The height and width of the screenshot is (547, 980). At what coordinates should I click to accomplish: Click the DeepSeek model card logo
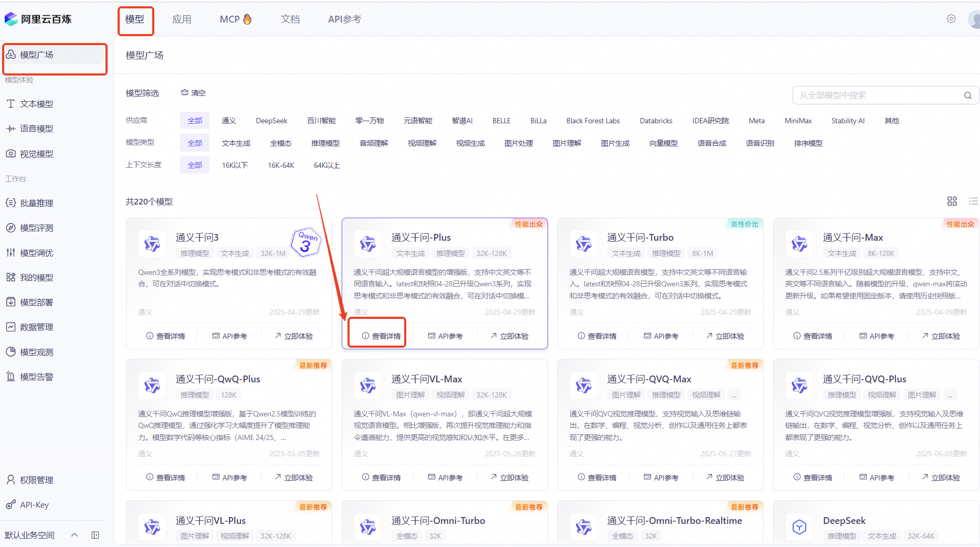tap(799, 527)
